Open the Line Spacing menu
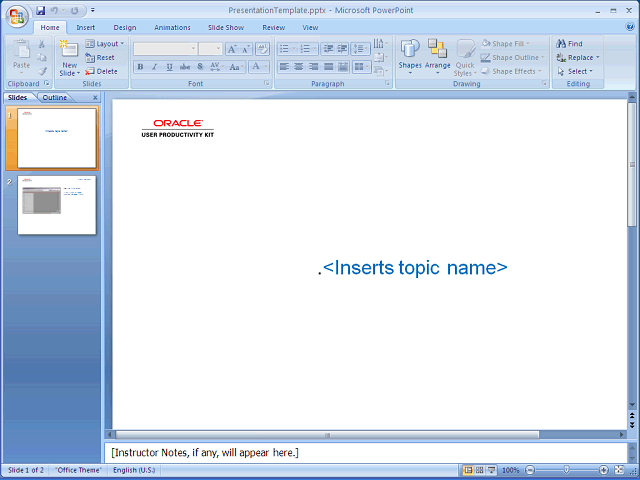Image resolution: width=640 pixels, height=480 pixels. coord(360,49)
